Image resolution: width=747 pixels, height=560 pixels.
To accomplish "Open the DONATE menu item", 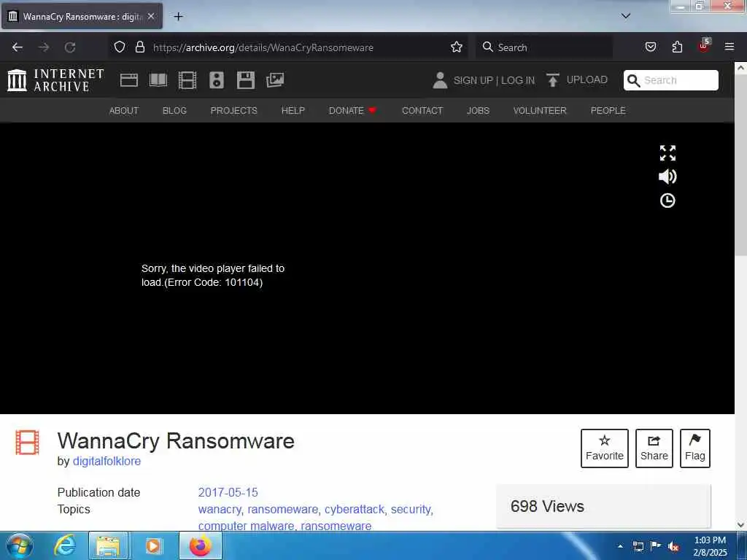I will pyautogui.click(x=352, y=111).
